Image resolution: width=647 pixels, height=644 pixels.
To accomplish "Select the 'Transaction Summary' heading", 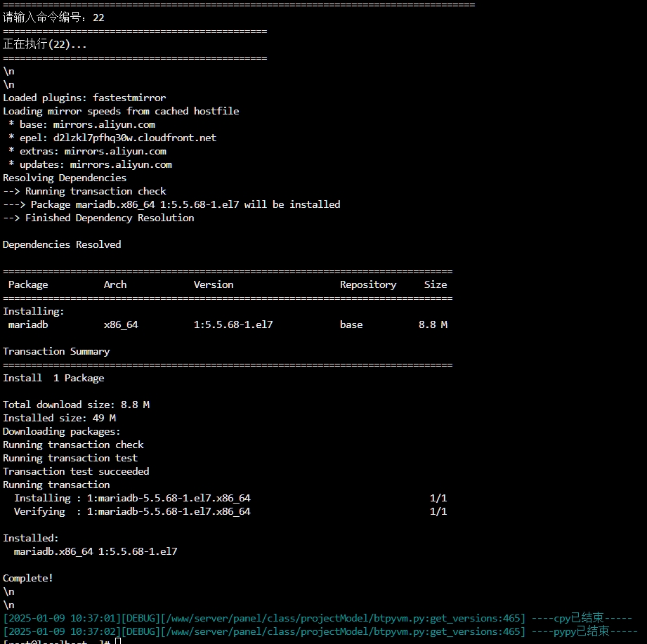I will (56, 352).
